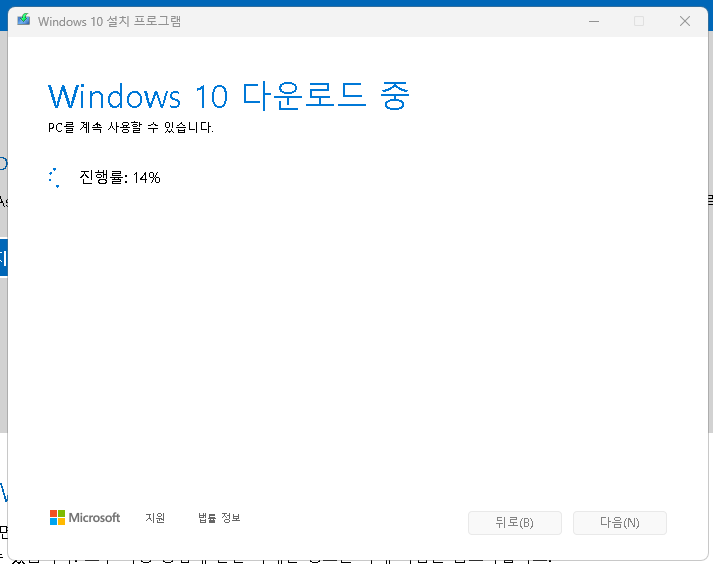This screenshot has height=566, width=713.
Task: Click the Windows 10 setup program title icon
Action: tap(24, 20)
